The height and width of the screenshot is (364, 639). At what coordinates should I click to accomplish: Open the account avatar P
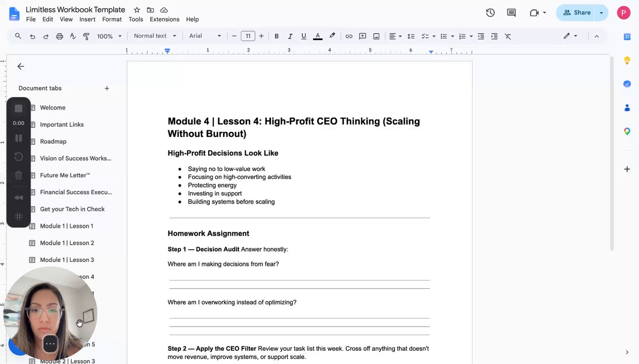point(623,13)
